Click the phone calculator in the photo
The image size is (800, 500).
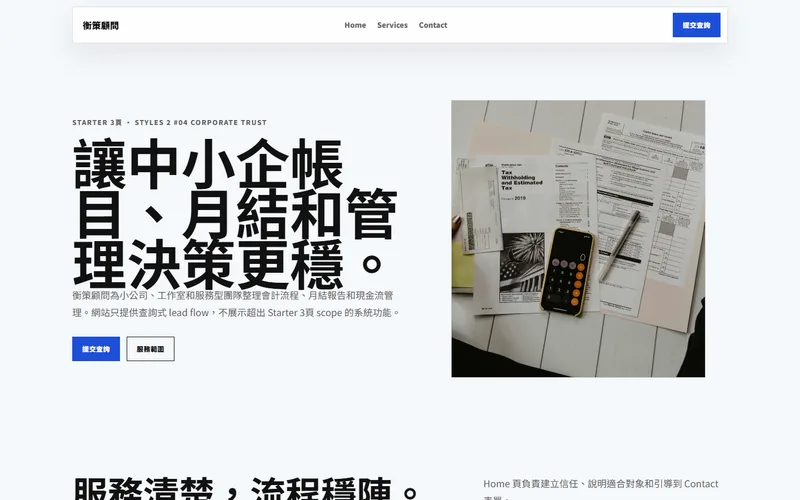tap(567, 271)
